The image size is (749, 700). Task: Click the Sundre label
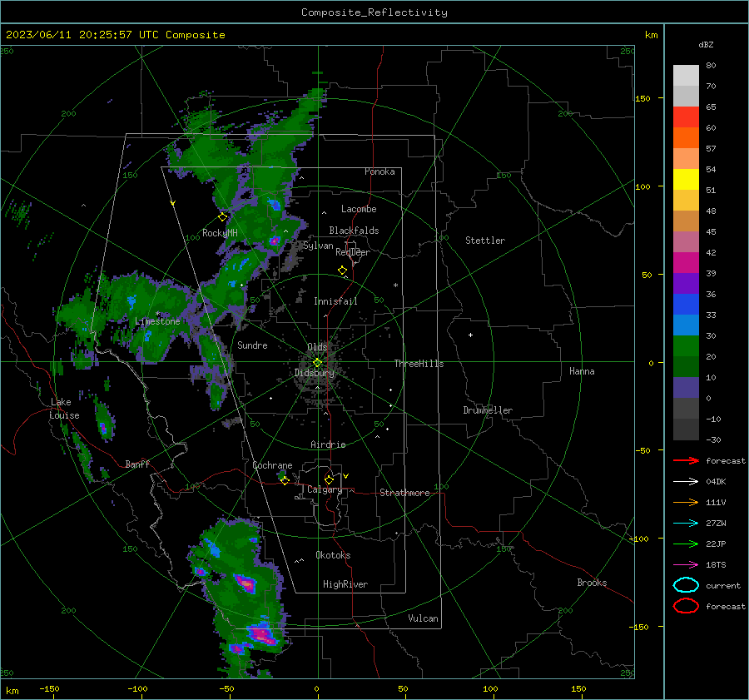click(x=252, y=345)
